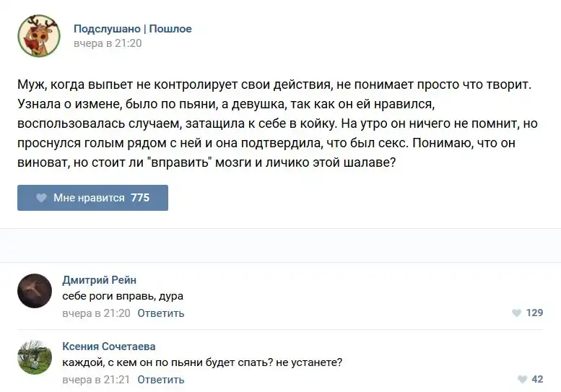The image size is (561, 392).
Task: Click the вчера в 21:21 comment timestamp
Action: (x=96, y=380)
